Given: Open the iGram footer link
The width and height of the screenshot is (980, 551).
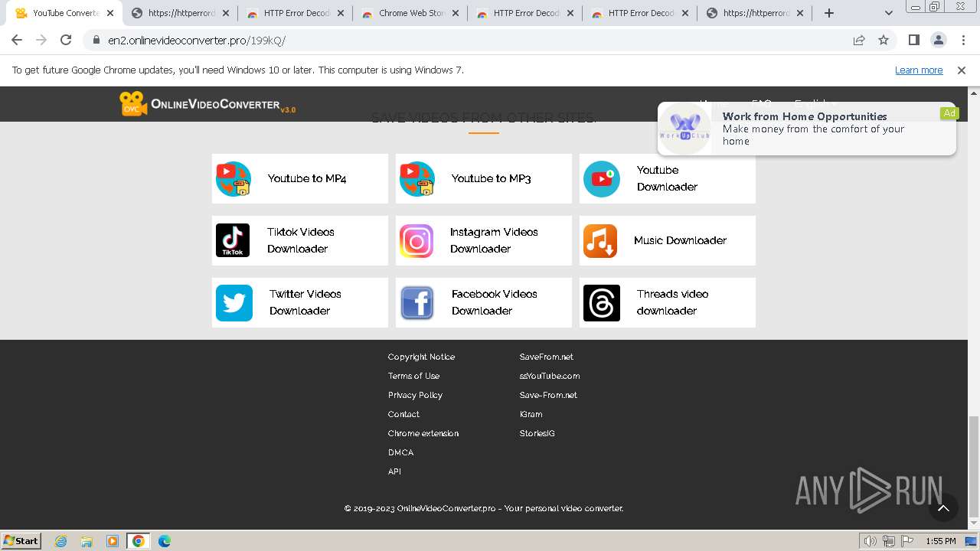Looking at the screenshot, I should (531, 414).
